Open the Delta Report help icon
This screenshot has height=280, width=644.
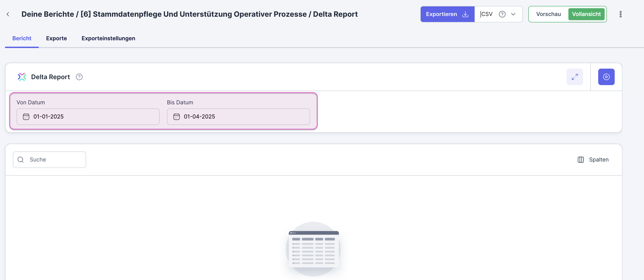(79, 77)
